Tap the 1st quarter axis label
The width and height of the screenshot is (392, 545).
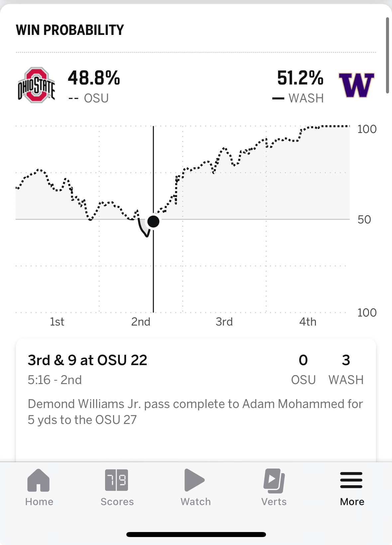click(x=57, y=322)
